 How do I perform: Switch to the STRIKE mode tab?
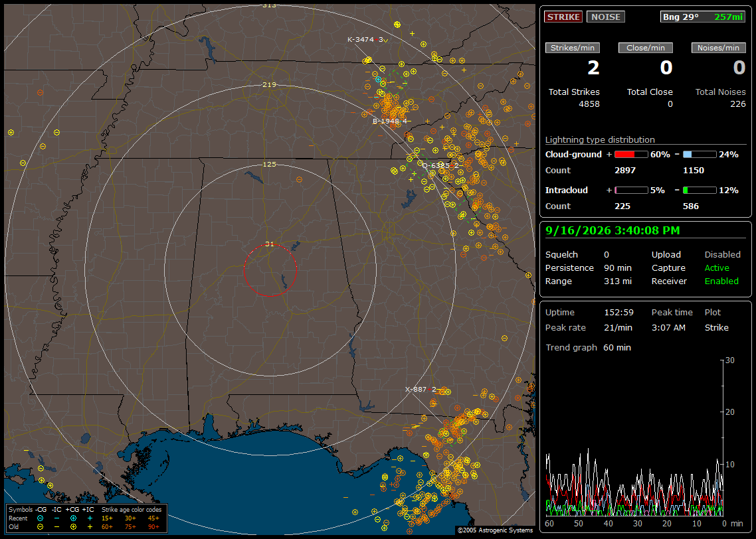(563, 17)
